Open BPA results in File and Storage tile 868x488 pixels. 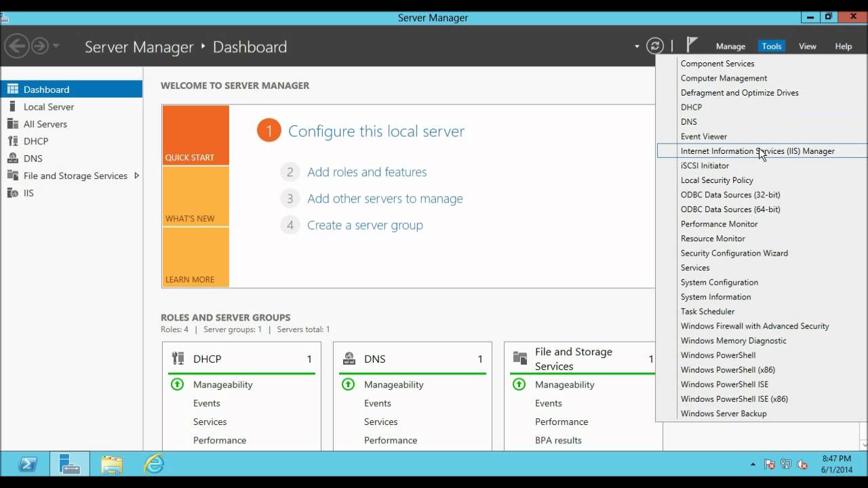pos(558,440)
